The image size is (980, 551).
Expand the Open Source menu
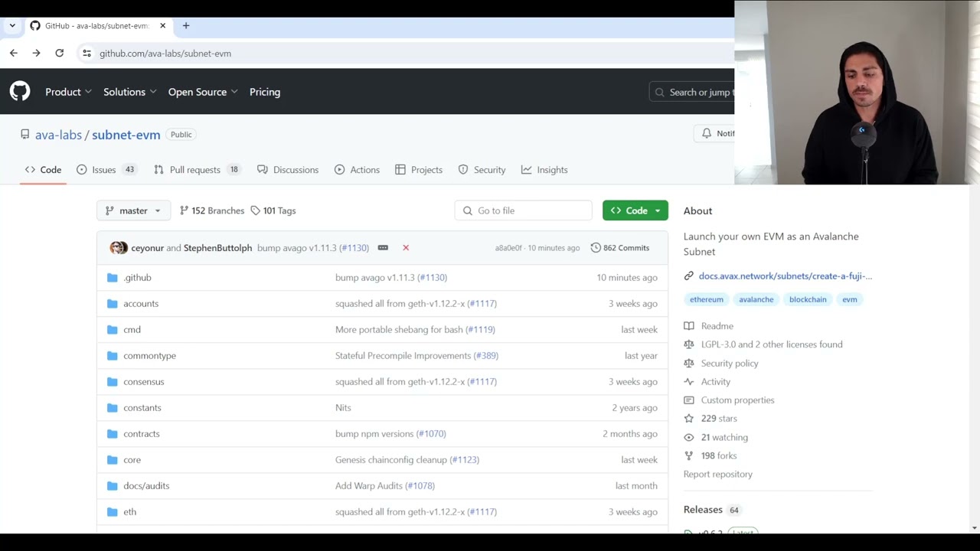pos(203,92)
